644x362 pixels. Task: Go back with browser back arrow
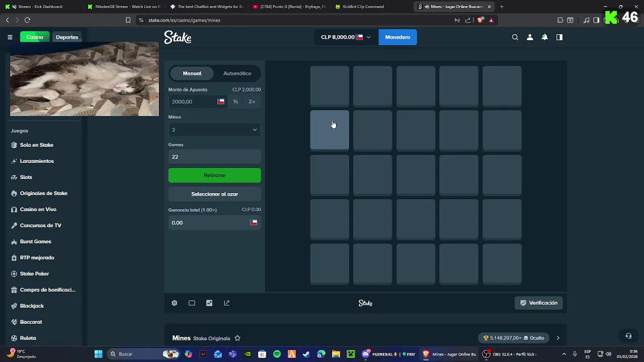click(7, 20)
